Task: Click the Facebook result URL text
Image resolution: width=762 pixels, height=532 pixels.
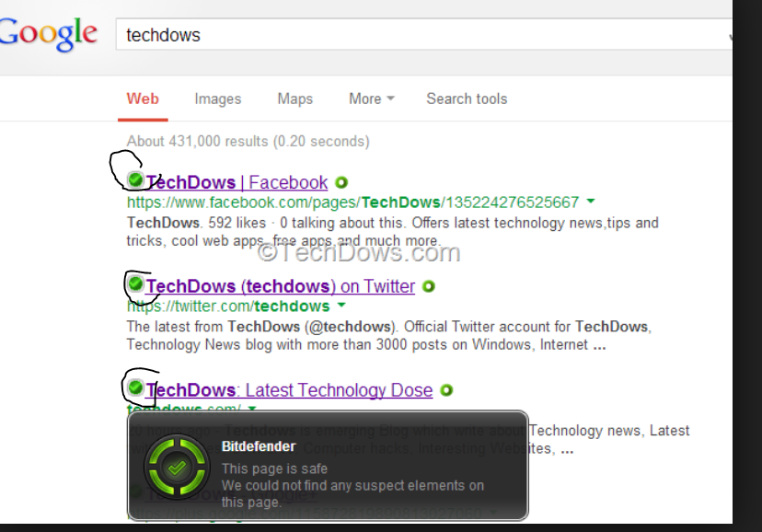Action: 352,202
